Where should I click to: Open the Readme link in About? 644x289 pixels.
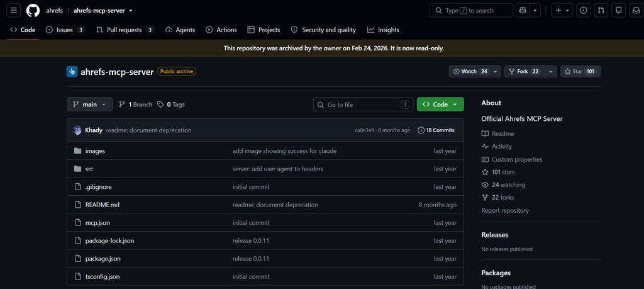[x=498, y=133]
